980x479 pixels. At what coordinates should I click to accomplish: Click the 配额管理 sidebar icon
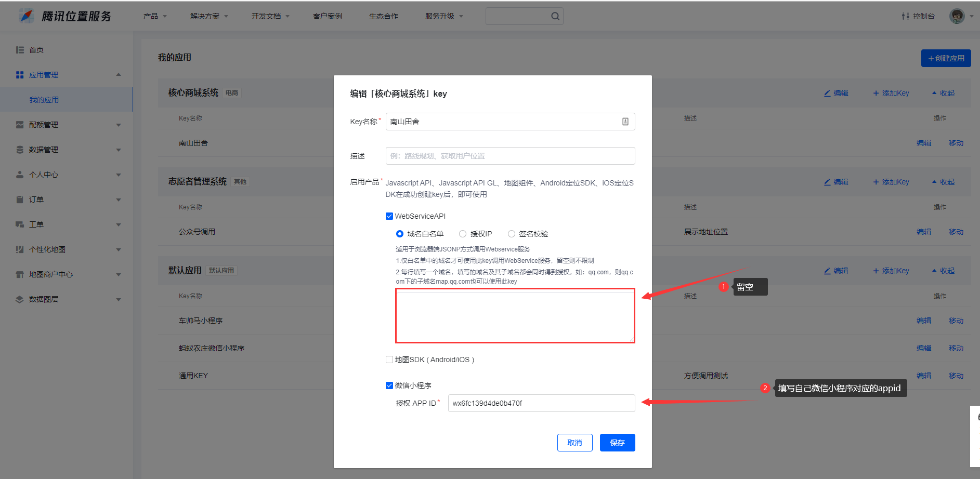(20, 125)
